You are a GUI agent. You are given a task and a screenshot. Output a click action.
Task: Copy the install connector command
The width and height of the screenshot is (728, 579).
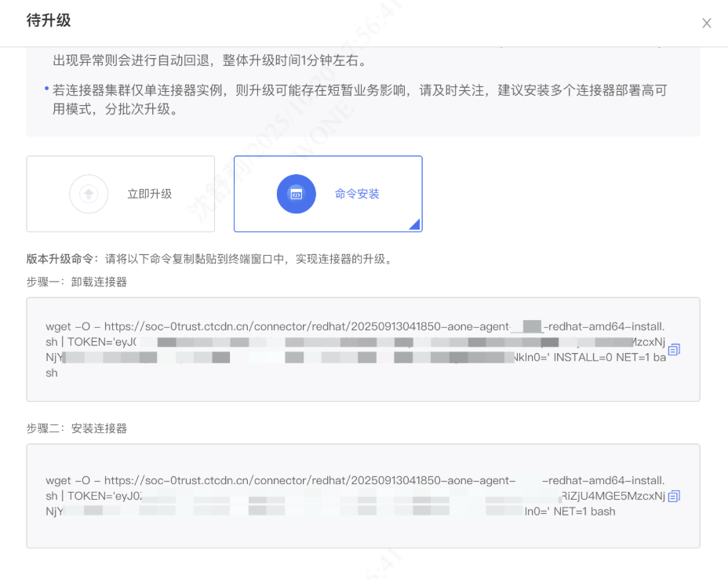[x=674, y=496]
